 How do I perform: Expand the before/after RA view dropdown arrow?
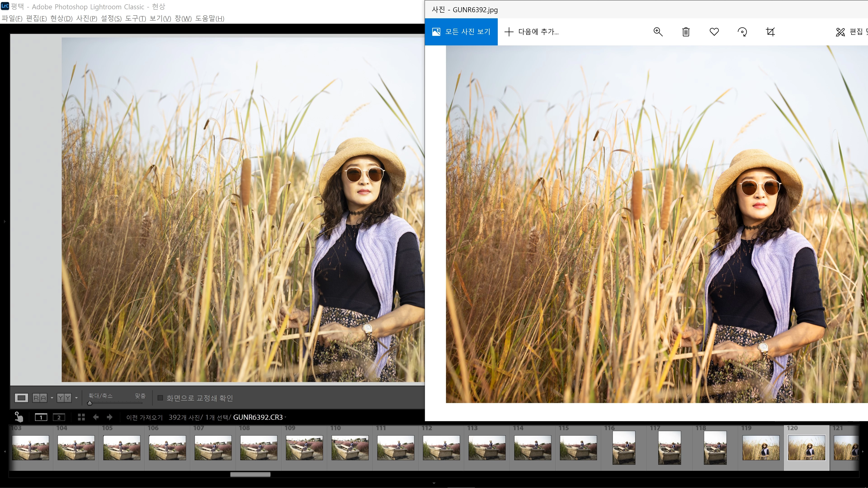pos(52,398)
